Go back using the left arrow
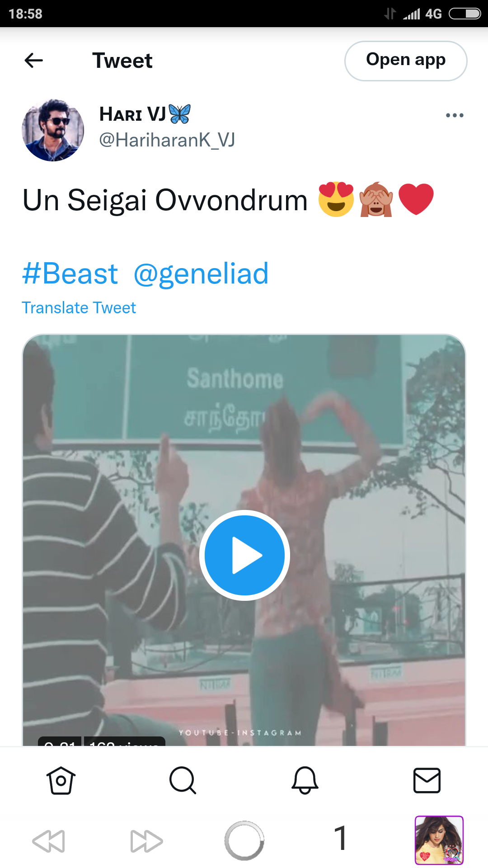 (33, 60)
